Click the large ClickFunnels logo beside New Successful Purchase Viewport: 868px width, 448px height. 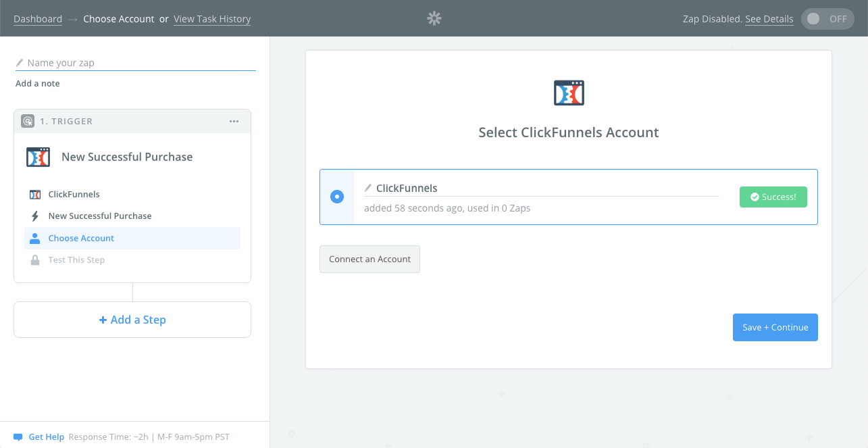(38, 157)
